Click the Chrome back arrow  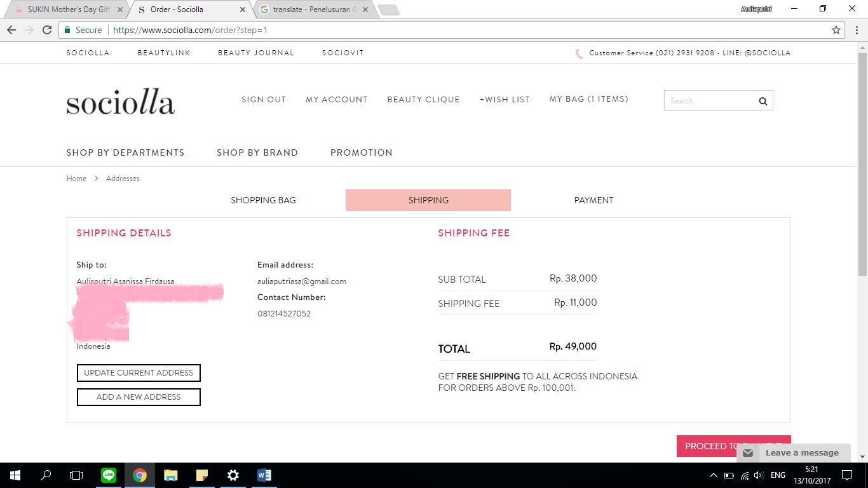click(11, 30)
